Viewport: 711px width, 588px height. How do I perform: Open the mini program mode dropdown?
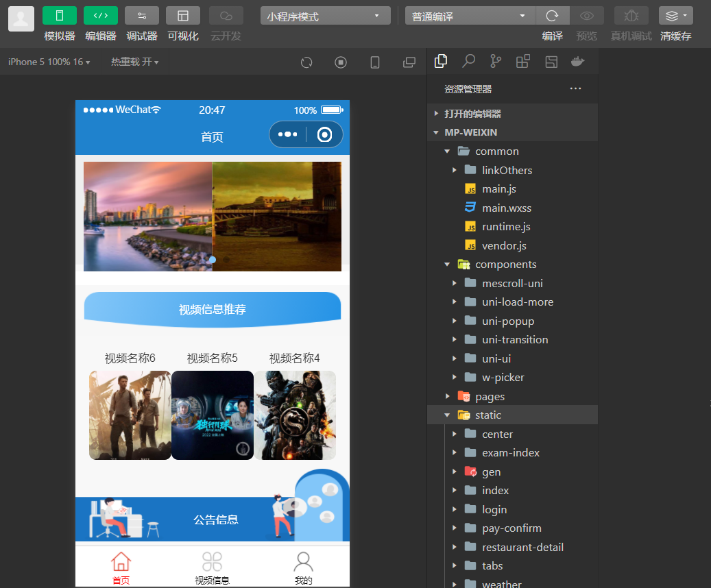click(326, 16)
